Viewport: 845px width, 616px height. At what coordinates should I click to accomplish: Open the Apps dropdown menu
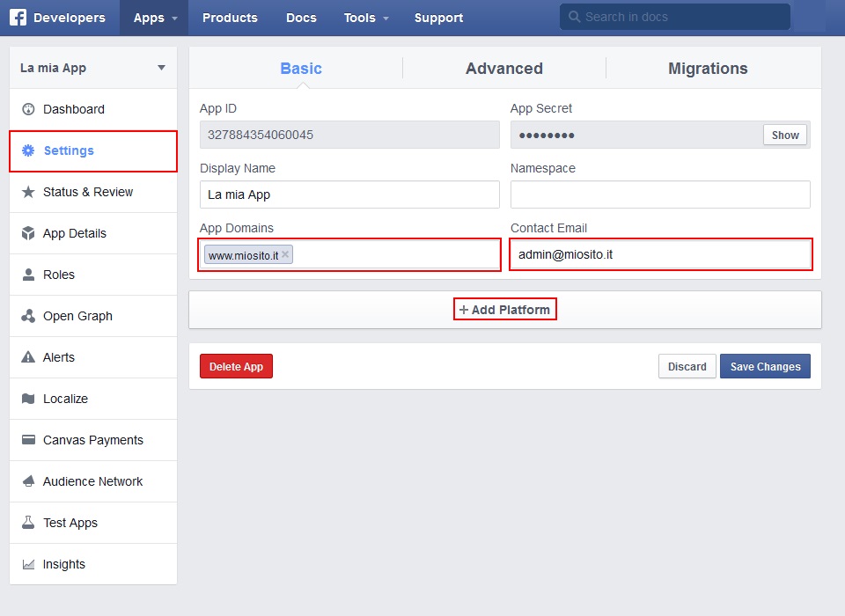coord(155,18)
